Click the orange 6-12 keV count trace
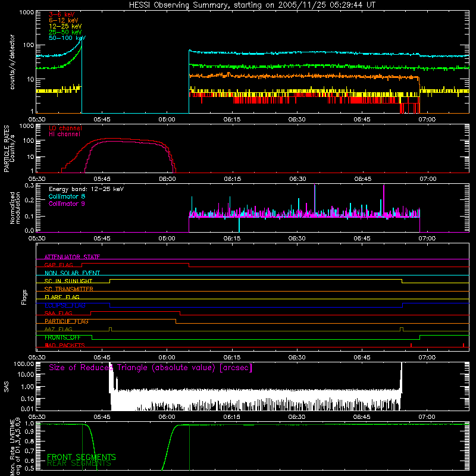 tap(303, 76)
